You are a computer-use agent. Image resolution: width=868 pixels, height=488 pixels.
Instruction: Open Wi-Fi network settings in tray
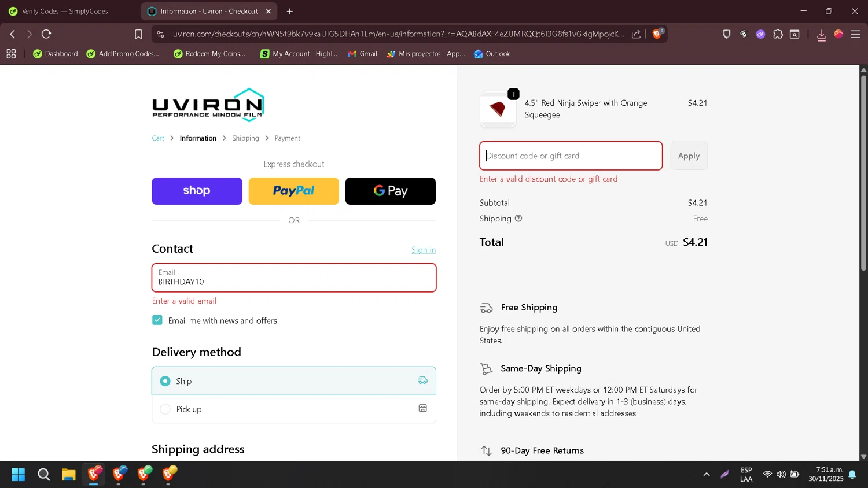[x=767, y=475]
